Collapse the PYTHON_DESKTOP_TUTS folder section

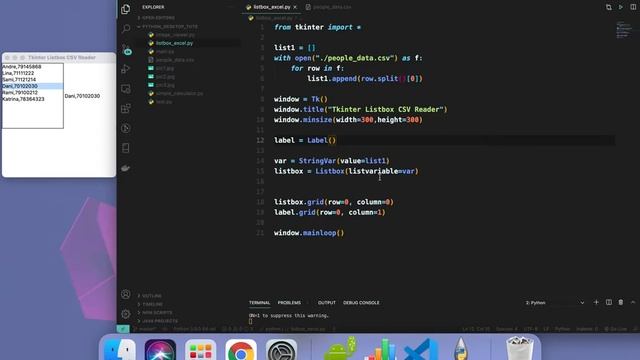[x=168, y=27]
